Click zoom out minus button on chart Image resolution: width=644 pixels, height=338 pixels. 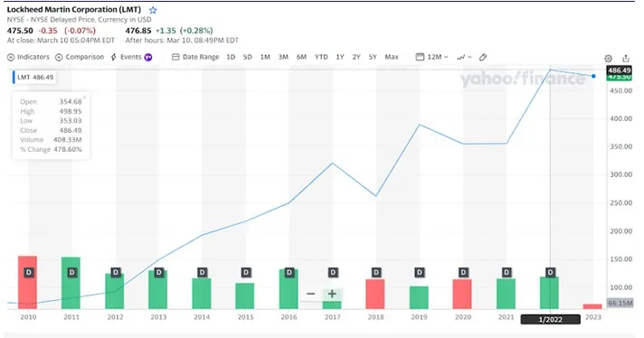pyautogui.click(x=311, y=294)
